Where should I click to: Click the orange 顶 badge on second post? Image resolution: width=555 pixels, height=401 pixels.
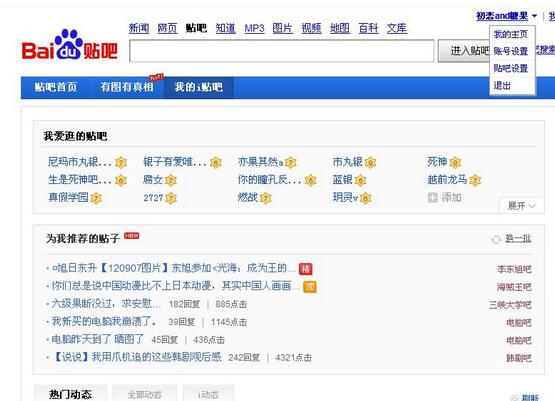[310, 287]
